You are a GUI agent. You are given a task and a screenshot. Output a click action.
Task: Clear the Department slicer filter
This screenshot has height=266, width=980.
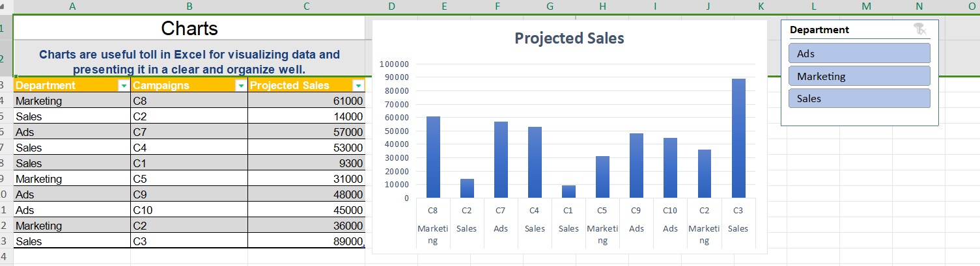919,29
